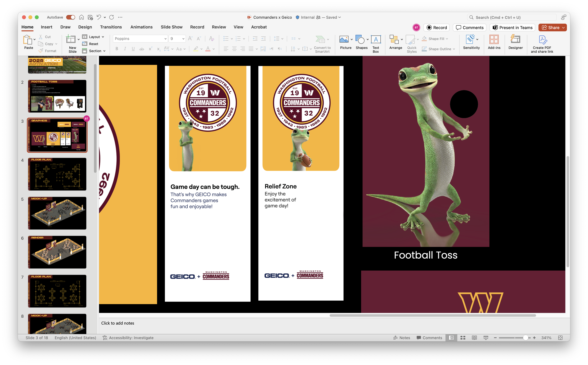Switch to the Transitions tab
This screenshot has height=365, width=588.
(111, 27)
